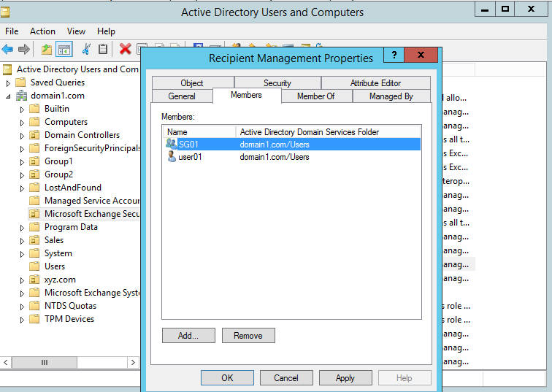The height and width of the screenshot is (392, 552).
Task: Switch to the General tab
Action: pos(182,96)
